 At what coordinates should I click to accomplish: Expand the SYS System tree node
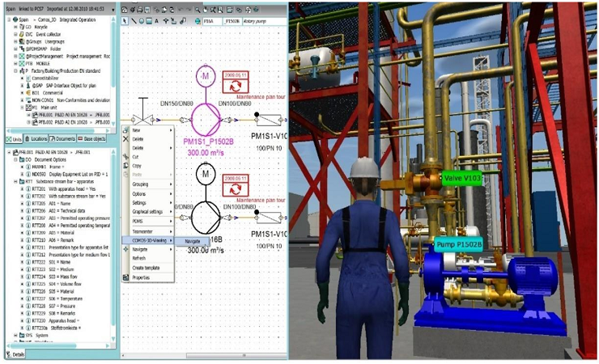[15, 336]
